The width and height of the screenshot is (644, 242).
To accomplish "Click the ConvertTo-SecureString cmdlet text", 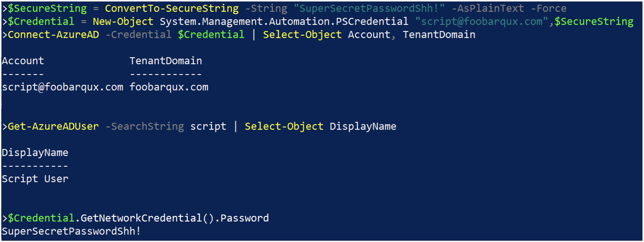I will 172,8.
